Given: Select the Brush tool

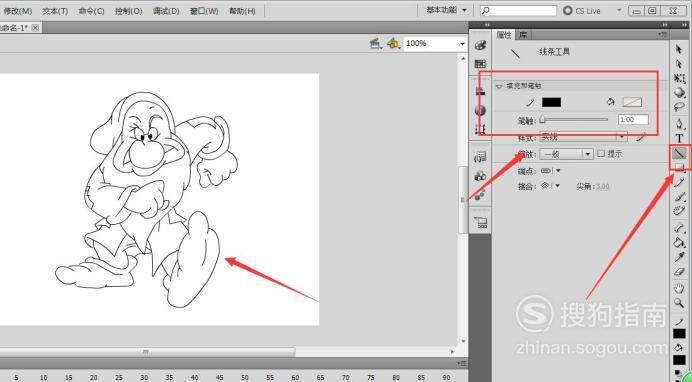Looking at the screenshot, I should 679,197.
